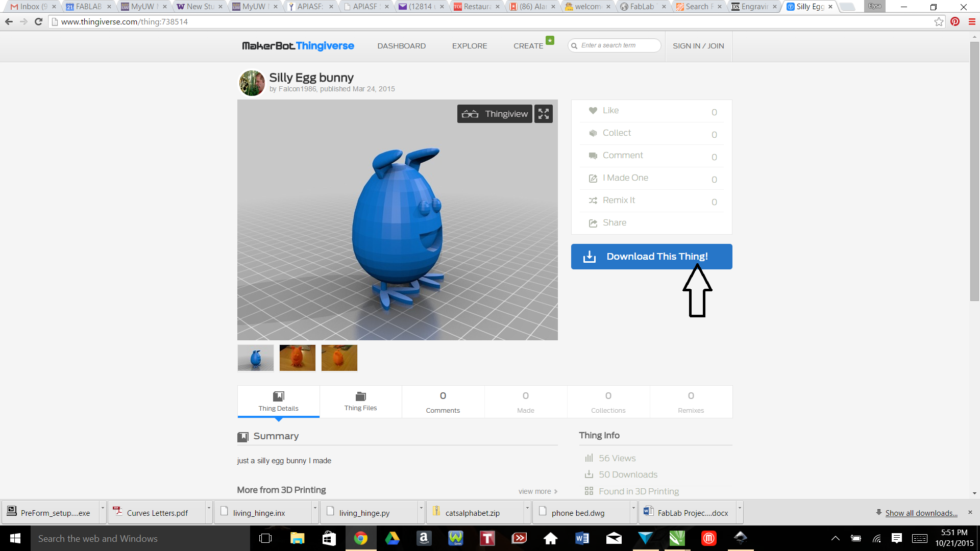This screenshot has width=980, height=551.
Task: Click the Download This Thing button
Action: point(651,257)
